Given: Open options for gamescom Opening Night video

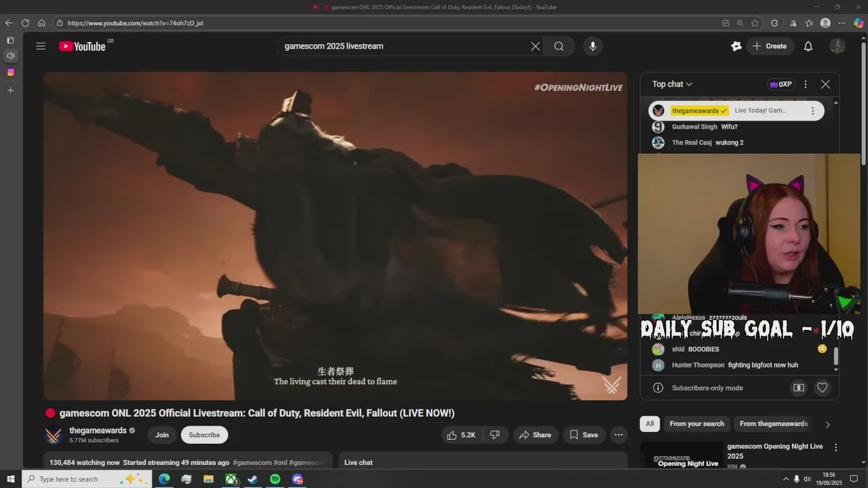Looking at the screenshot, I should click(835, 447).
